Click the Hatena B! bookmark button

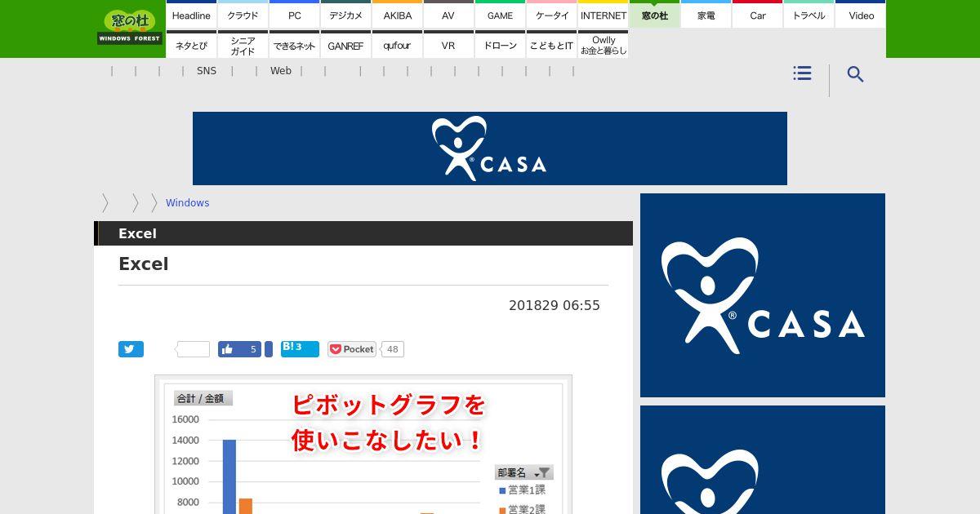[300, 348]
